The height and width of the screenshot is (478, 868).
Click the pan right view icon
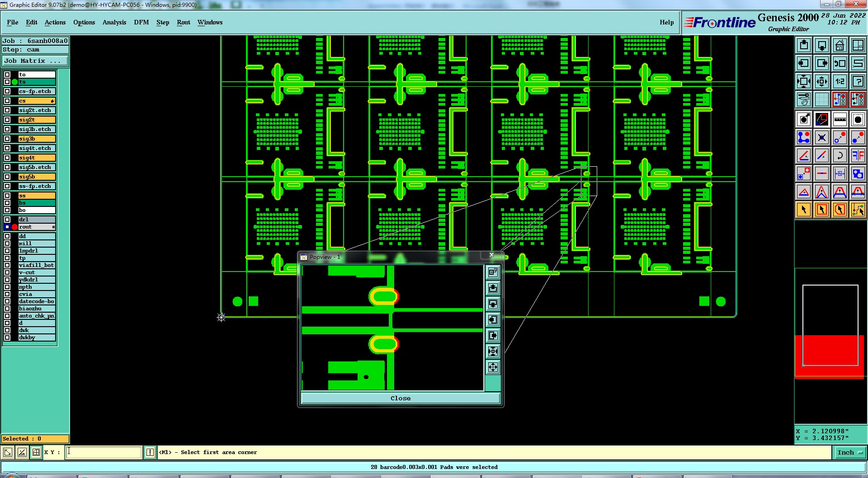pyautogui.click(x=822, y=63)
